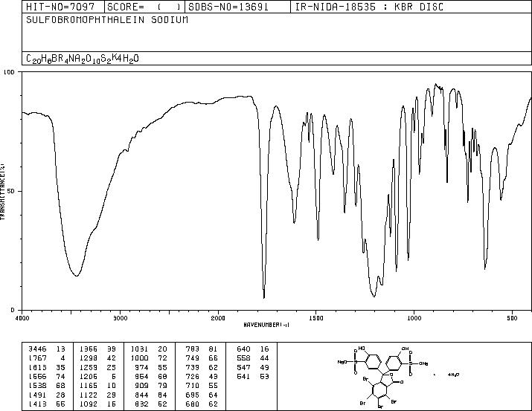532x411 pixels.
Task: Click the 4000 tick on wavenumber axis
Action: (x=22, y=318)
